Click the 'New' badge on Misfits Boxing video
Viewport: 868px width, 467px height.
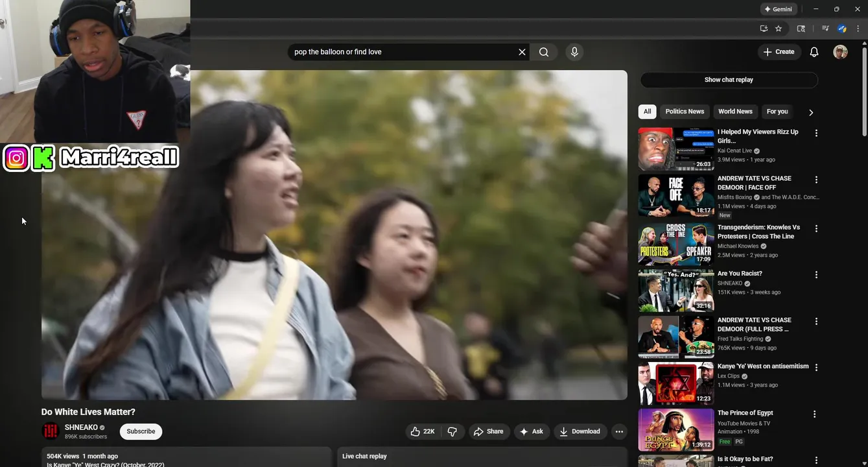(x=725, y=215)
